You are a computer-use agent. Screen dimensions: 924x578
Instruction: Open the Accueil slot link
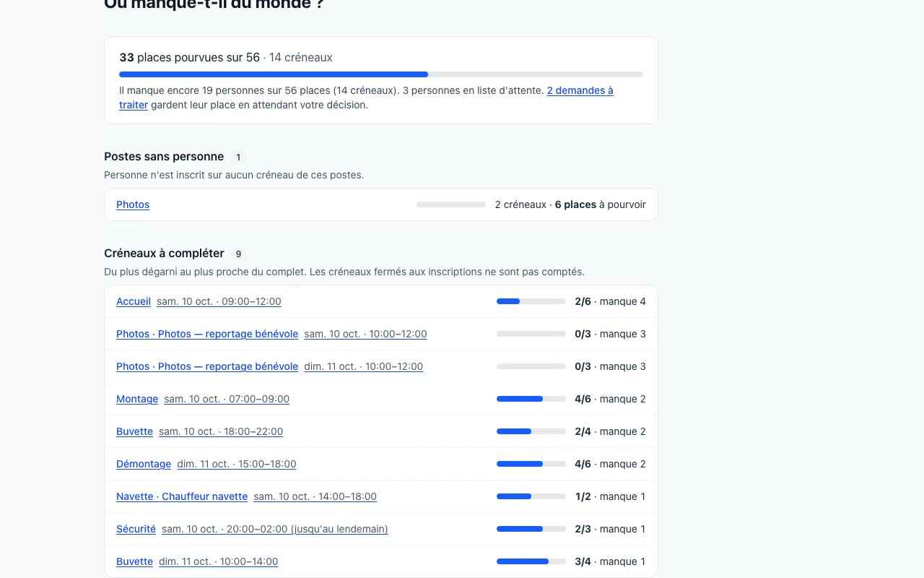(134, 301)
